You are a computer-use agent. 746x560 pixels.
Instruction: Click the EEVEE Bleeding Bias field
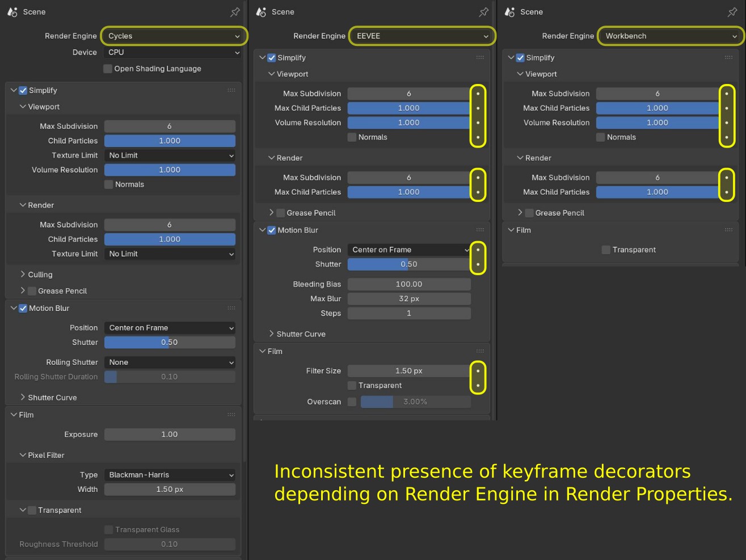tap(409, 284)
